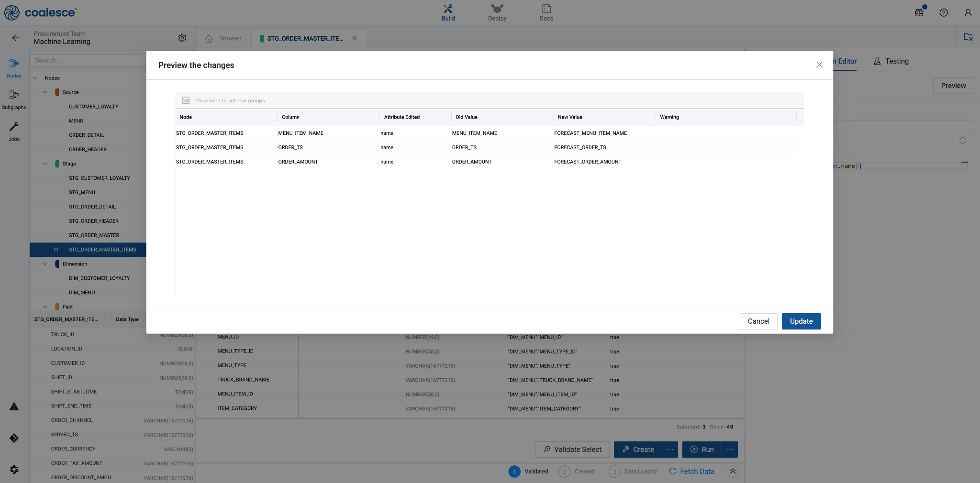This screenshot has width=980, height=483.
Task: Select the DIM_MENU tree node
Action: pos(82,293)
